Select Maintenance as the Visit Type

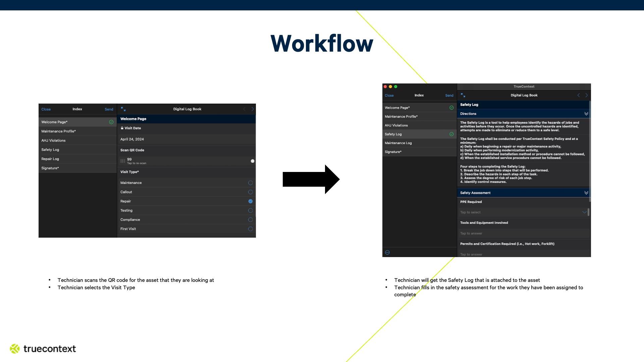(x=250, y=183)
